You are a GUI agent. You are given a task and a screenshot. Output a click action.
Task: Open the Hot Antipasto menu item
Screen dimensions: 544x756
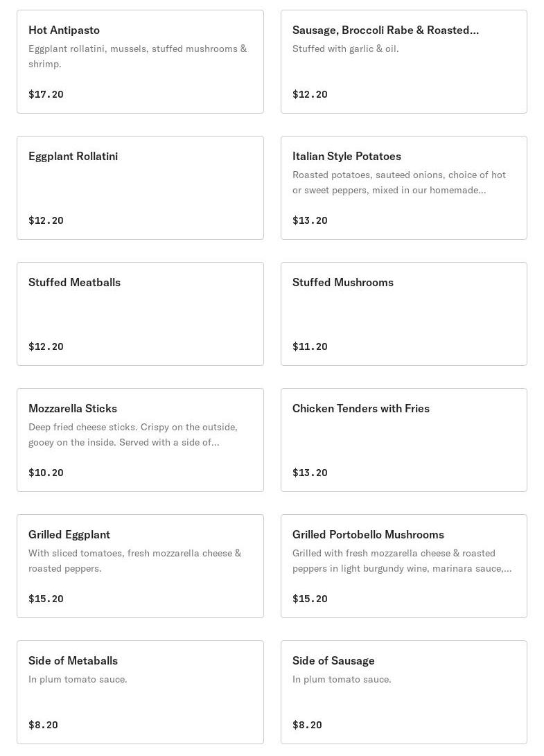click(x=64, y=30)
